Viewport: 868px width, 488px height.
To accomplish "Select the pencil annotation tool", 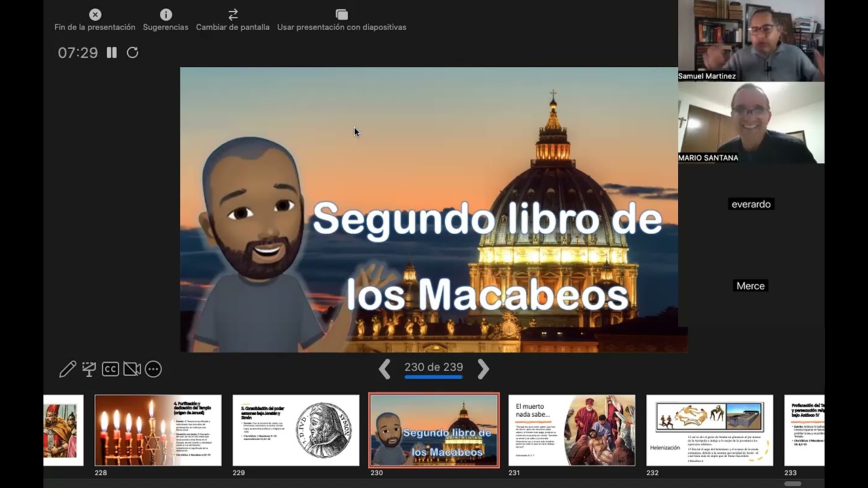I will coord(68,369).
